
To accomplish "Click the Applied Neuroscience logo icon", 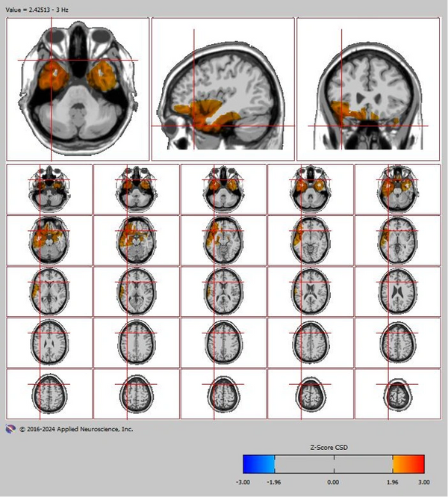I will [x=10, y=429].
